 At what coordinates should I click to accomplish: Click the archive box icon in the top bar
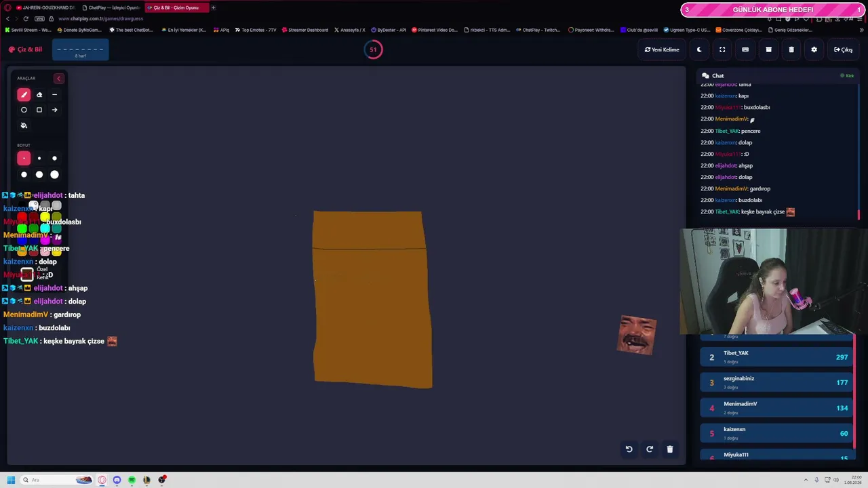tap(768, 49)
